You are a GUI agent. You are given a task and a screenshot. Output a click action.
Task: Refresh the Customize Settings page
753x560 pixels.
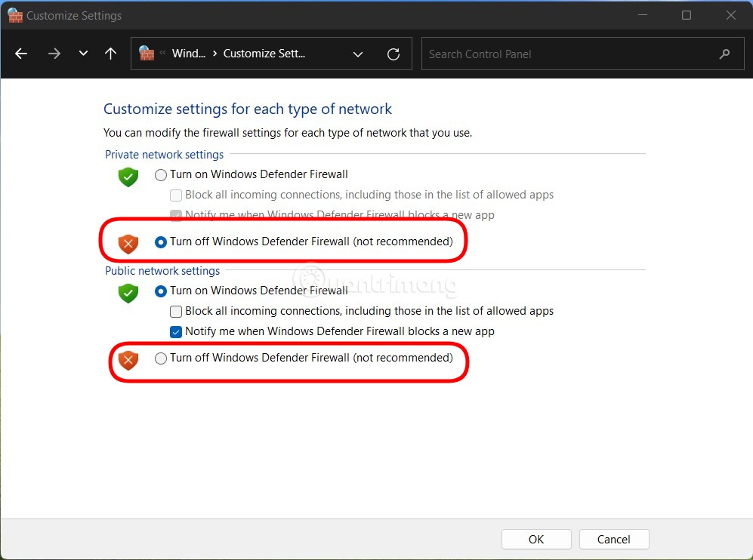coord(393,53)
